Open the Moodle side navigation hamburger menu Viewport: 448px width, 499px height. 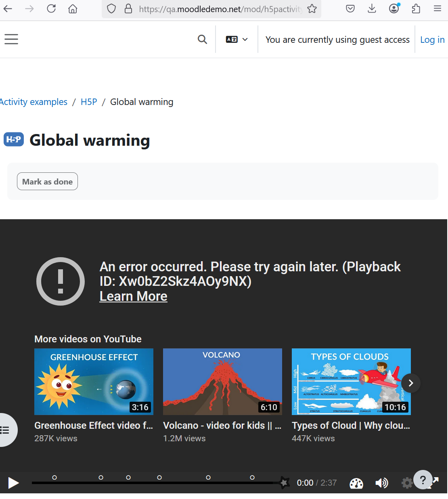11,39
